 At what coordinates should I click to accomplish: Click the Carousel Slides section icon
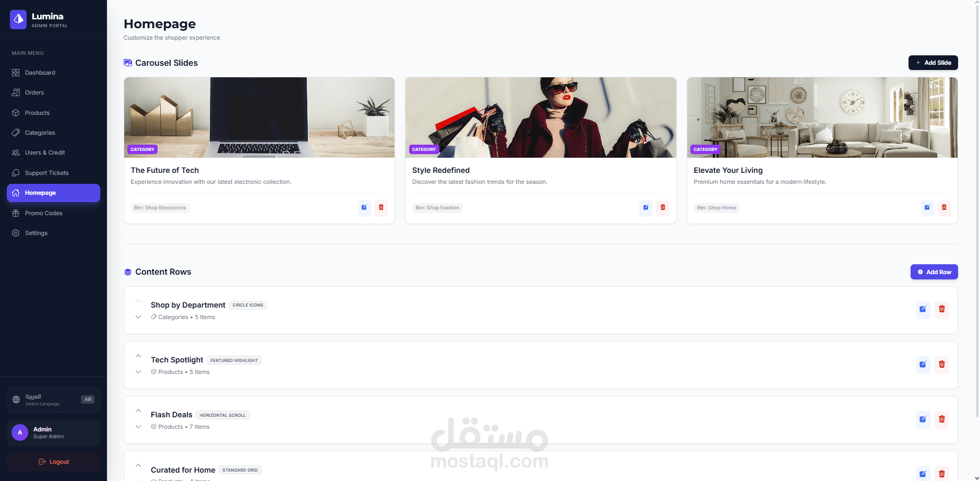[128, 63]
